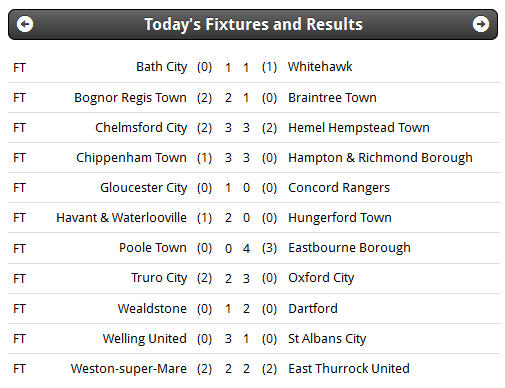Click the Today's Fixtures and Results header
The height and width of the screenshot is (388, 505).
click(253, 24)
